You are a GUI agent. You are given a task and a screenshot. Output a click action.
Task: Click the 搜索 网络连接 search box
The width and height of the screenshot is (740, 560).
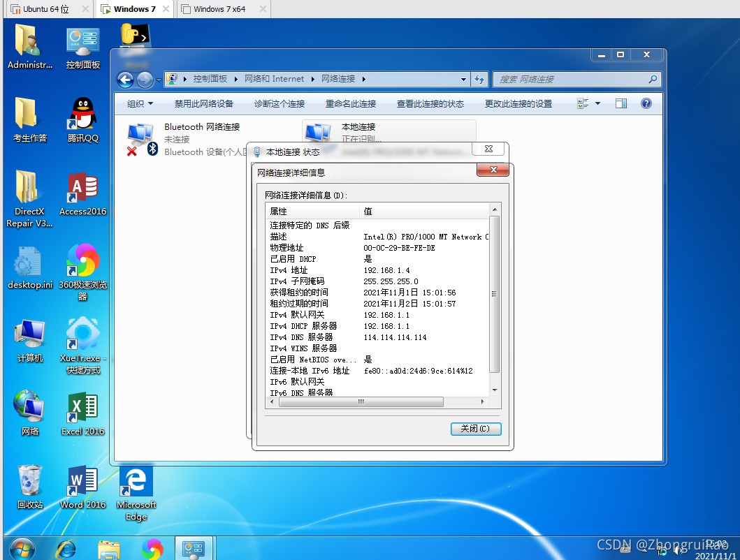point(576,80)
